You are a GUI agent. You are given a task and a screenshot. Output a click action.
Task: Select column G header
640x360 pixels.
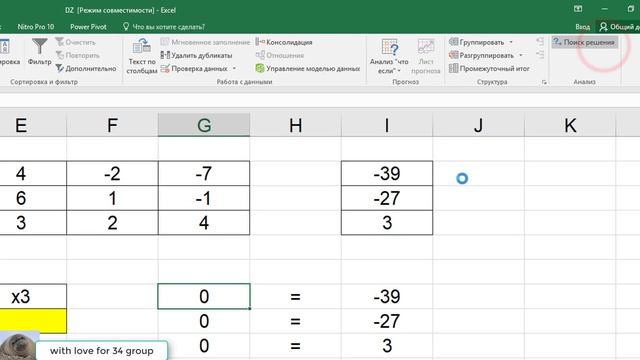coord(204,125)
